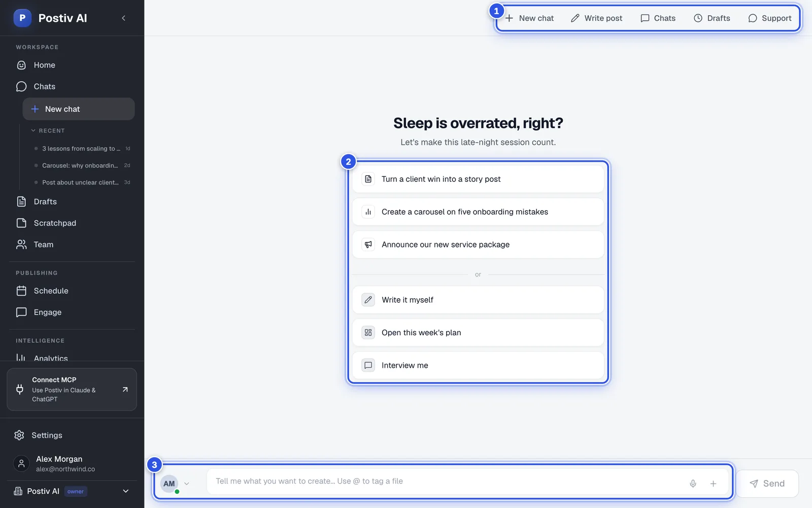
Task: Click the megaphone icon on the announce suggestion
Action: point(368,244)
